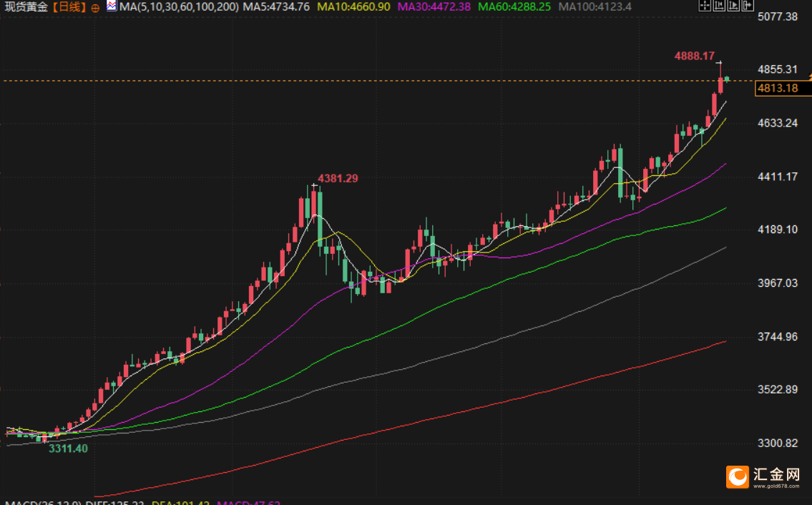Open MA(5,10,30,60,100,200) indicator settings
The height and width of the screenshot is (505, 812).
(x=179, y=6)
